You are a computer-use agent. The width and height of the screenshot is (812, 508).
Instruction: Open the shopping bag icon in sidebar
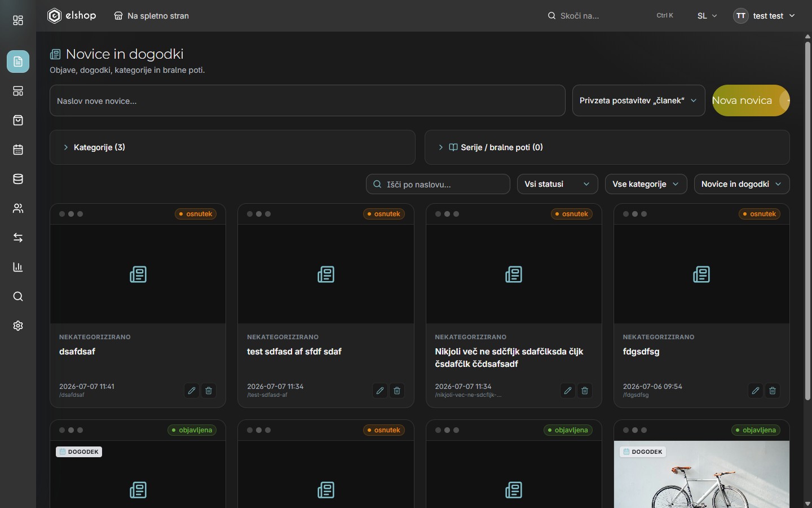pyautogui.click(x=18, y=120)
